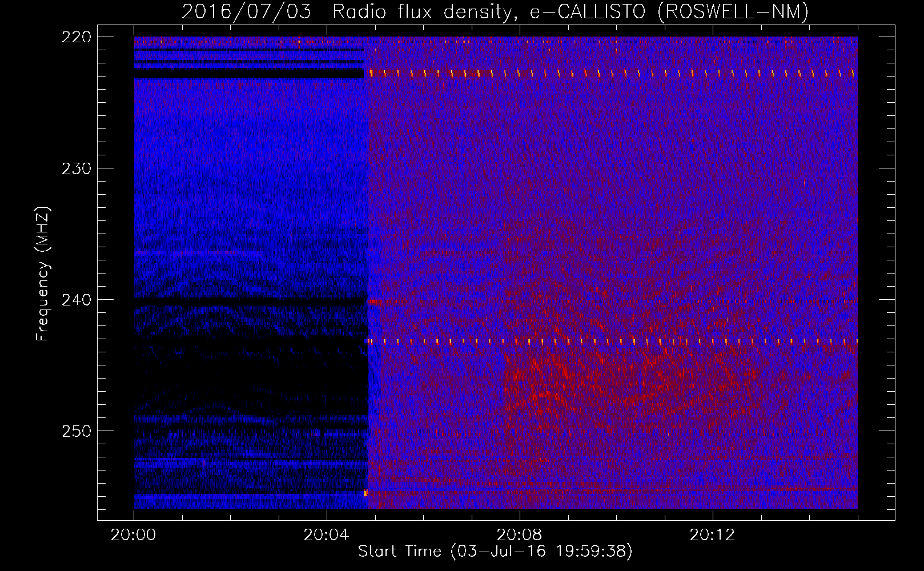
Task: Click the 'Start Time (03-Jul-16 19:59:38)' label
Action: pyautogui.click(x=495, y=552)
